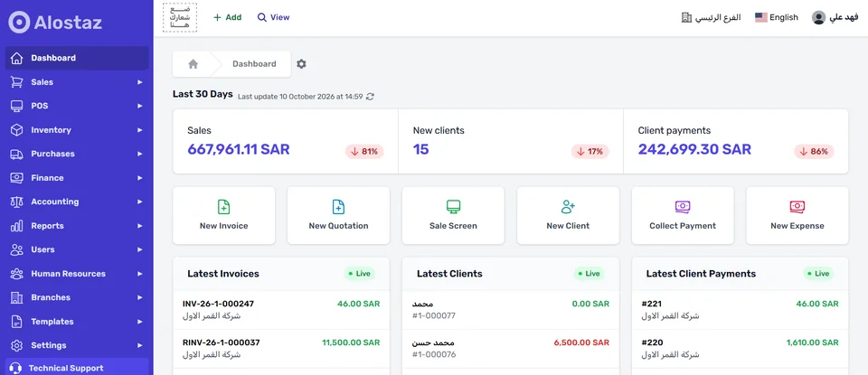Open user profile menu فهد علي
The width and height of the screenshot is (868, 375).
pyautogui.click(x=835, y=18)
